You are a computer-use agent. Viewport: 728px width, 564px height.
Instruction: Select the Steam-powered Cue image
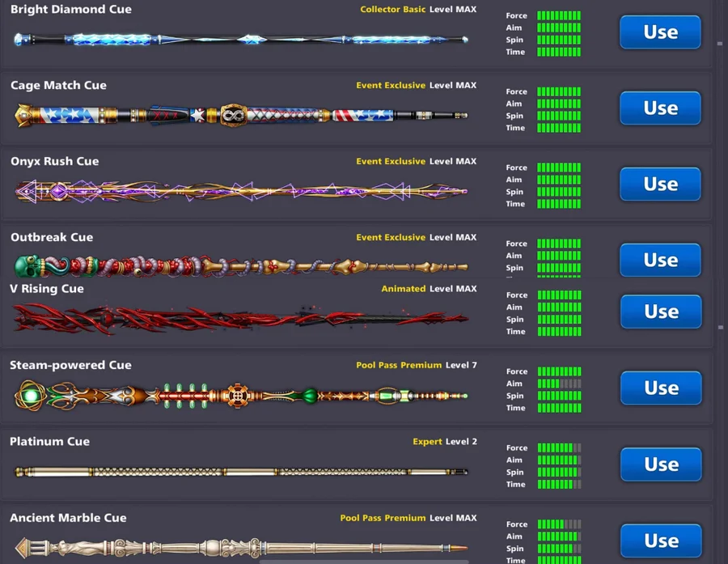coord(241,396)
